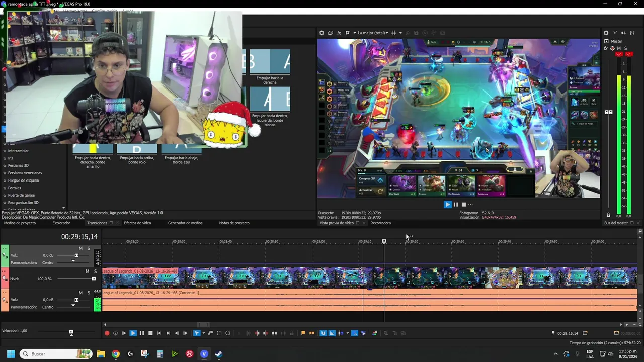Stop the video preview

(x=463, y=204)
